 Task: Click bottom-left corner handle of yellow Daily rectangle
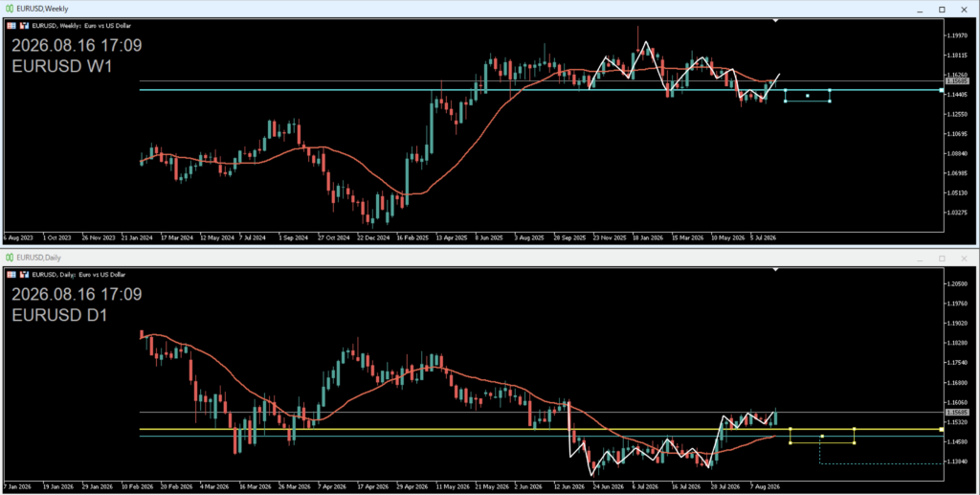[791, 443]
